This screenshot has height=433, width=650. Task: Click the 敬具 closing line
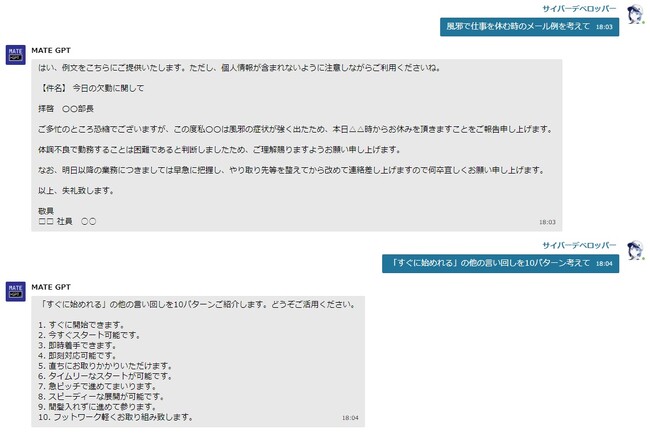tap(47, 211)
